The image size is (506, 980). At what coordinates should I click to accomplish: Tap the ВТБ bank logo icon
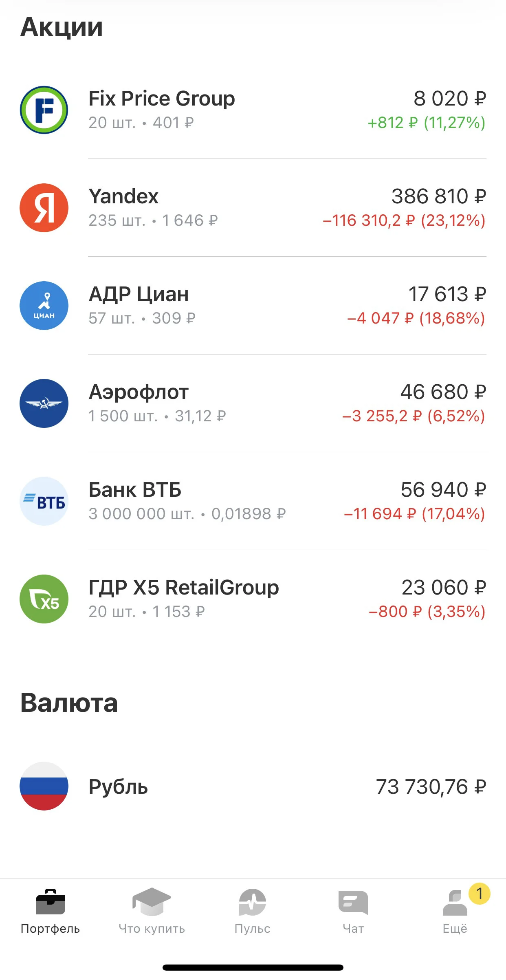click(x=44, y=501)
